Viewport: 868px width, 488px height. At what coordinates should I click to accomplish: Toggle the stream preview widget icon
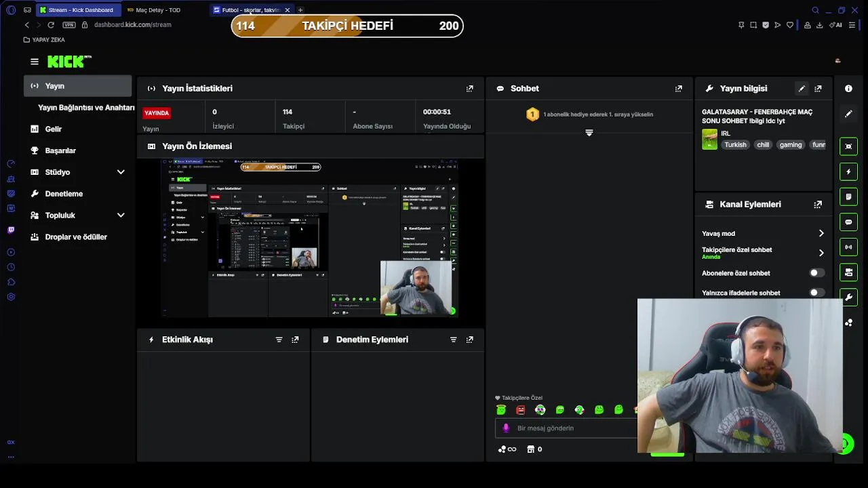click(848, 146)
